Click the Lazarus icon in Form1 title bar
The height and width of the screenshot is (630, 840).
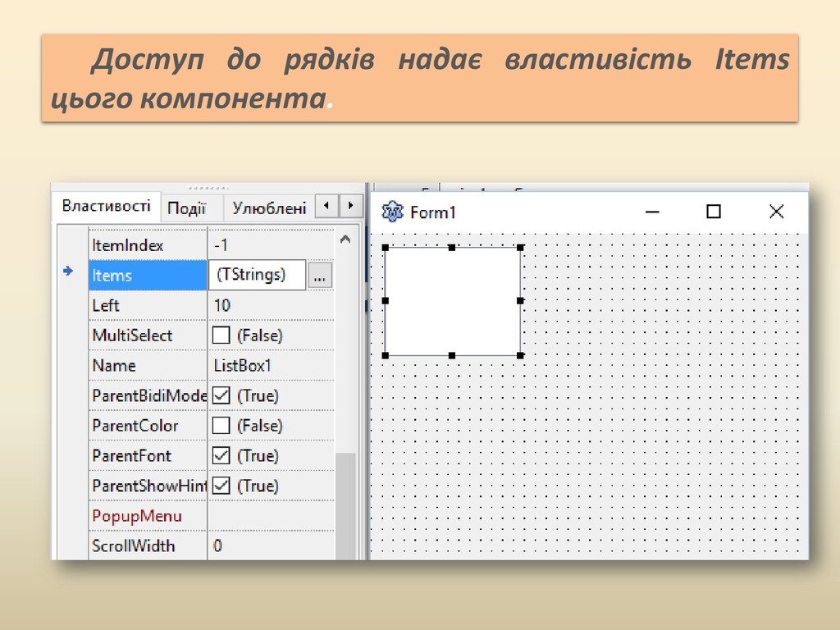(x=393, y=212)
